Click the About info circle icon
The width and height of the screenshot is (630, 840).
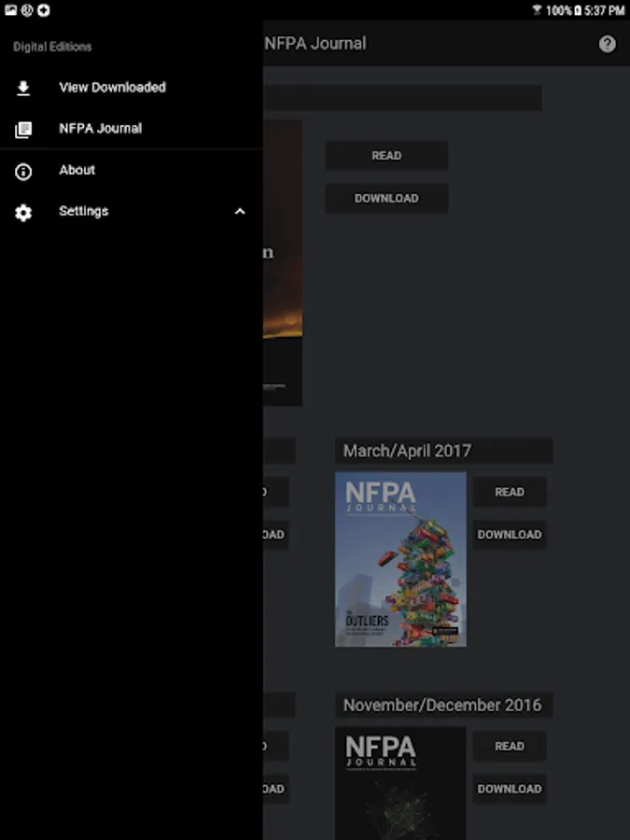23,172
